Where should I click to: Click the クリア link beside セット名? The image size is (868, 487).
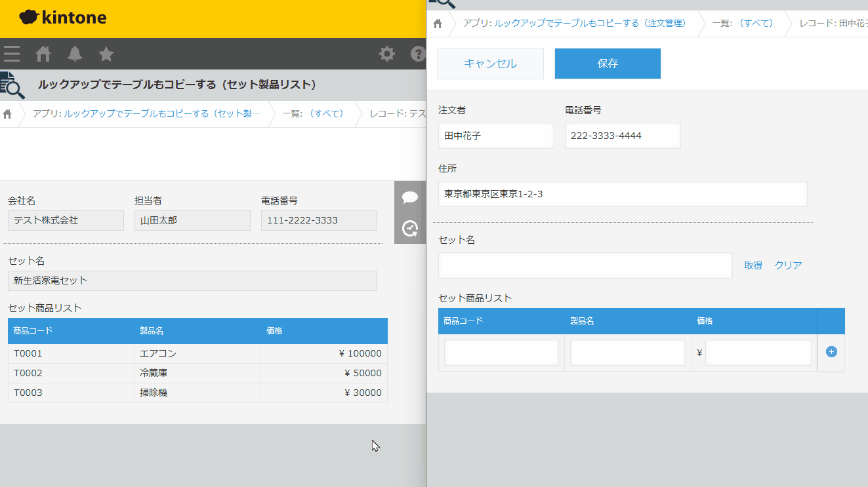coord(788,265)
